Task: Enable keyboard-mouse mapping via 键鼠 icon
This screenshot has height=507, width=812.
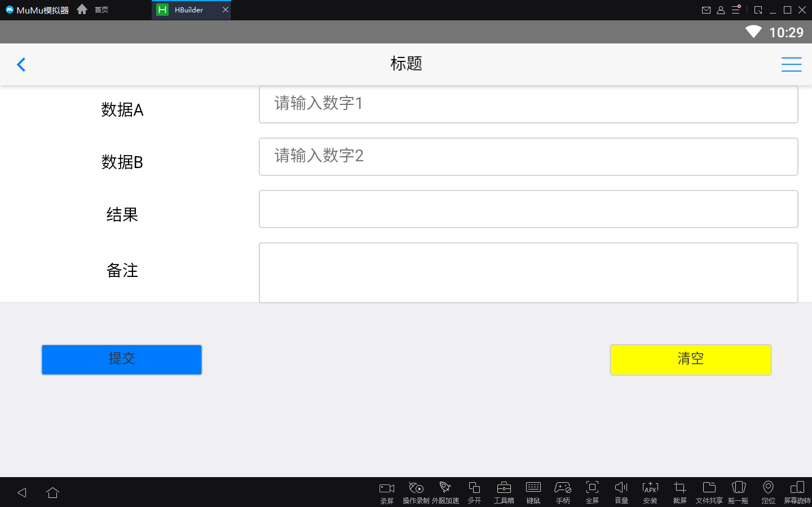Action: 533,491
